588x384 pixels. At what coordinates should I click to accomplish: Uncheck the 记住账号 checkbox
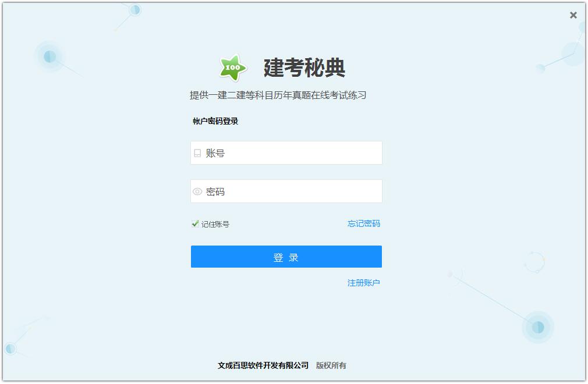(195, 223)
